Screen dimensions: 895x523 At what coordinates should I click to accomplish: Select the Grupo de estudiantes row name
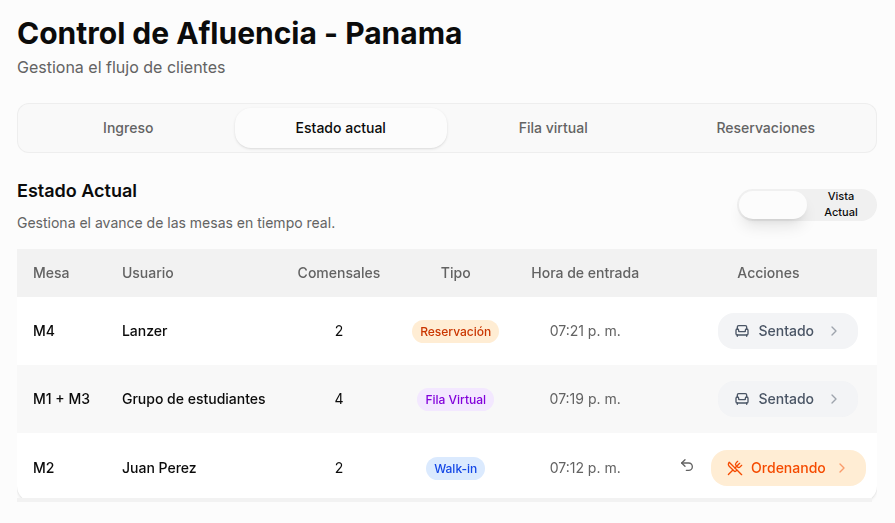tap(193, 399)
